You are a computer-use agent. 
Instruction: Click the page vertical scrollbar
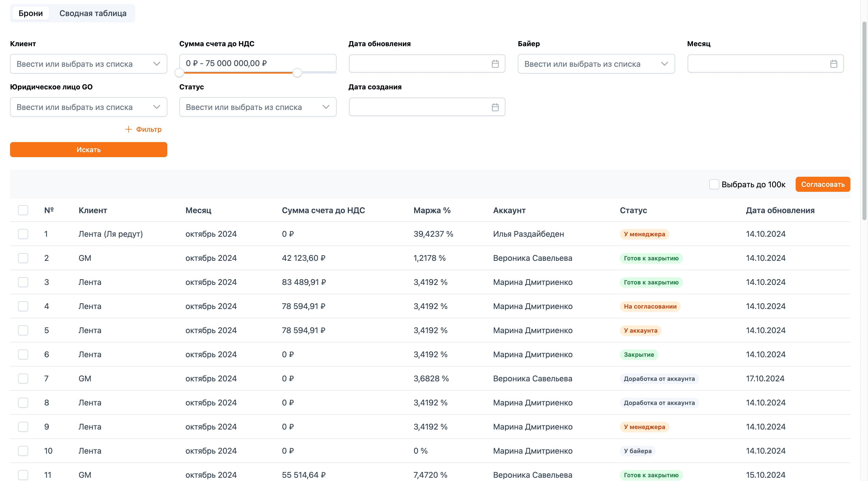pyautogui.click(x=865, y=121)
